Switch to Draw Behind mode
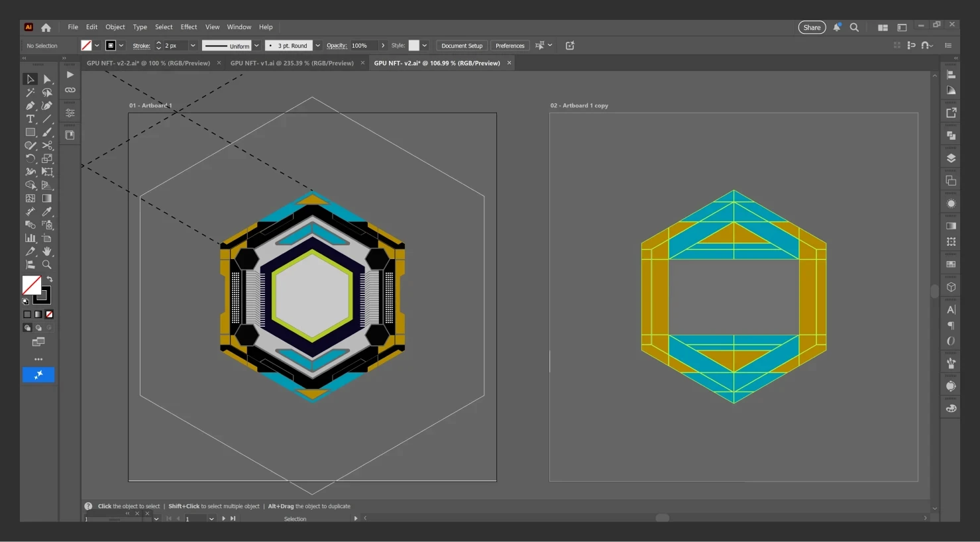The image size is (980, 542). click(38, 328)
